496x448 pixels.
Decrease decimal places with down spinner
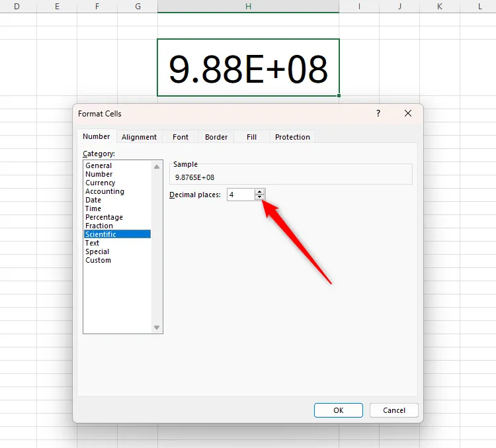pyautogui.click(x=259, y=197)
